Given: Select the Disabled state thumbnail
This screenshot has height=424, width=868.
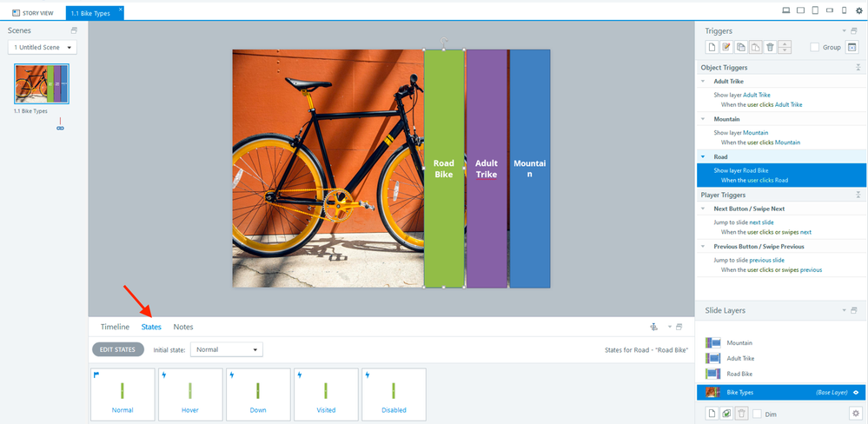Looking at the screenshot, I should tap(394, 394).
